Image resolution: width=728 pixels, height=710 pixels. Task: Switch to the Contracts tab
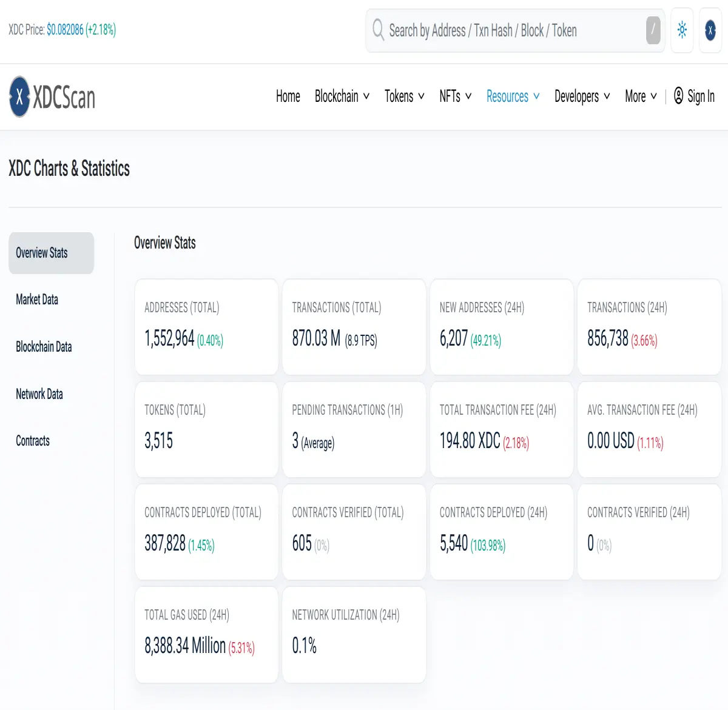coord(33,441)
